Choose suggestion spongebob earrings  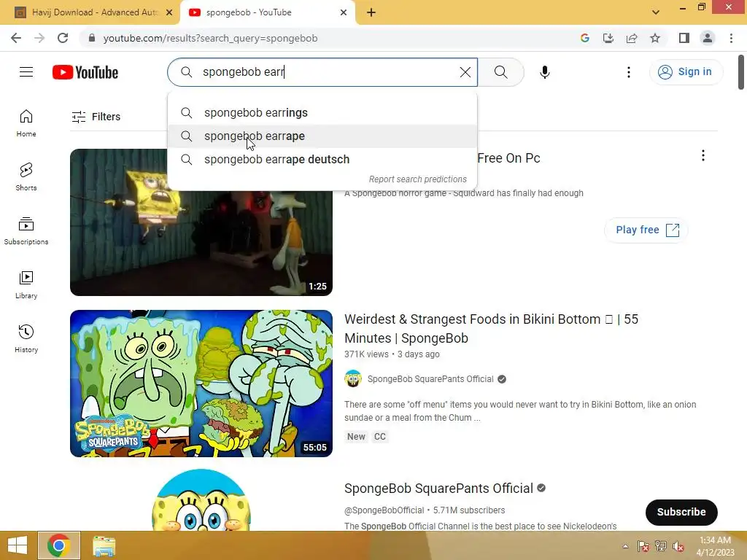[x=322, y=113]
